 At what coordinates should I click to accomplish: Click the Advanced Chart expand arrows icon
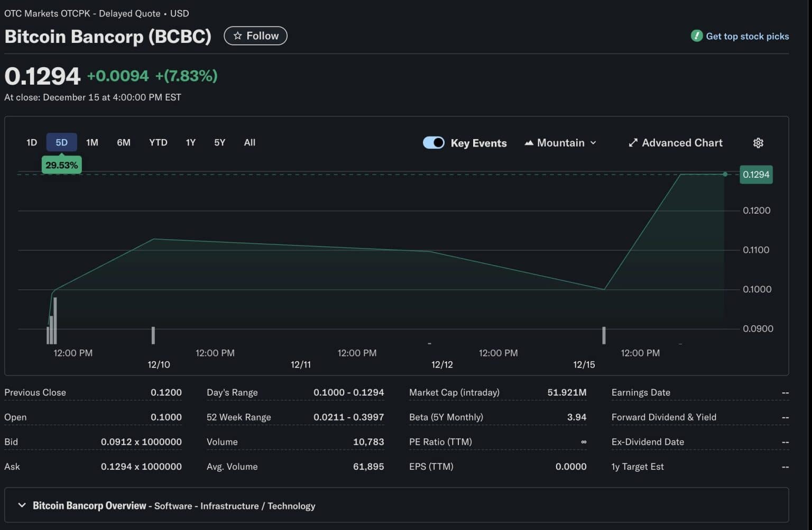[x=633, y=143]
